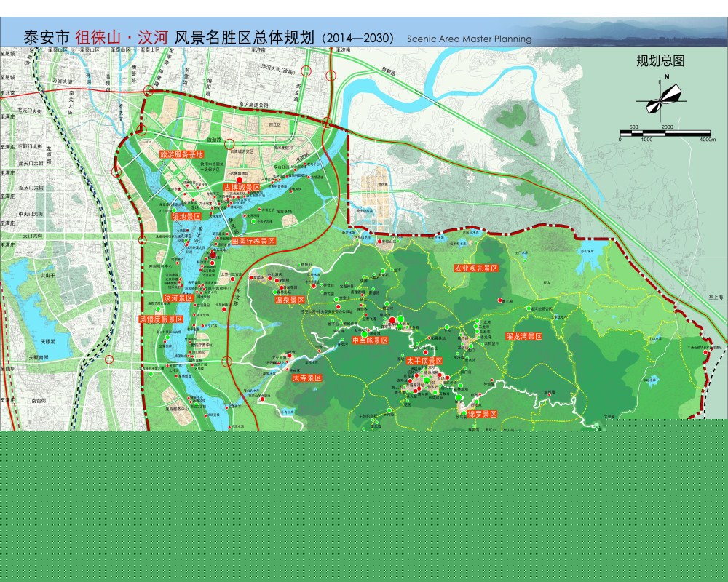
Task: Click the '农业观光景区' orange label
Action: click(x=476, y=268)
